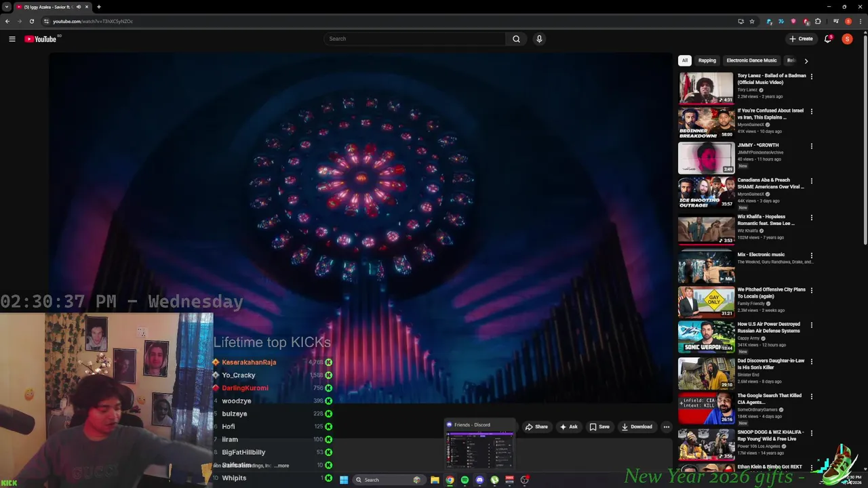Screen dimensions: 868x488
Task: Open the Tory Lanez Ballad of a Badman thumbnail
Action: click(706, 87)
